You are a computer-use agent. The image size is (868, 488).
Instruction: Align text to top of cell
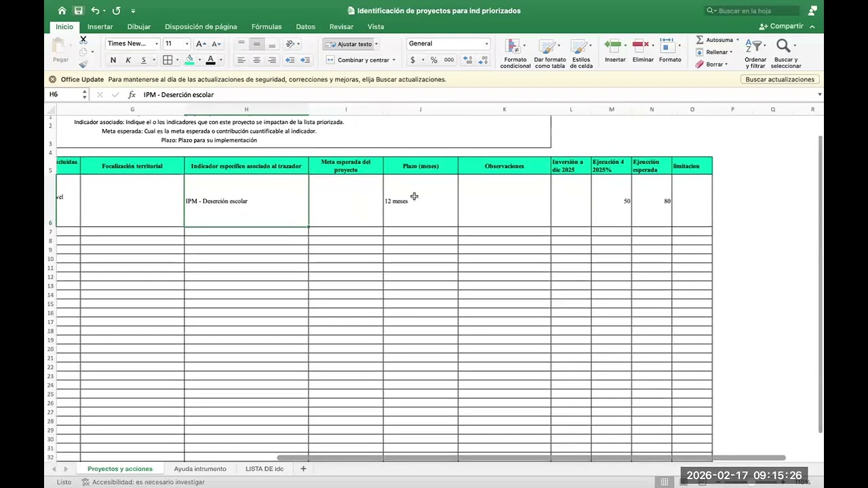[241, 43]
